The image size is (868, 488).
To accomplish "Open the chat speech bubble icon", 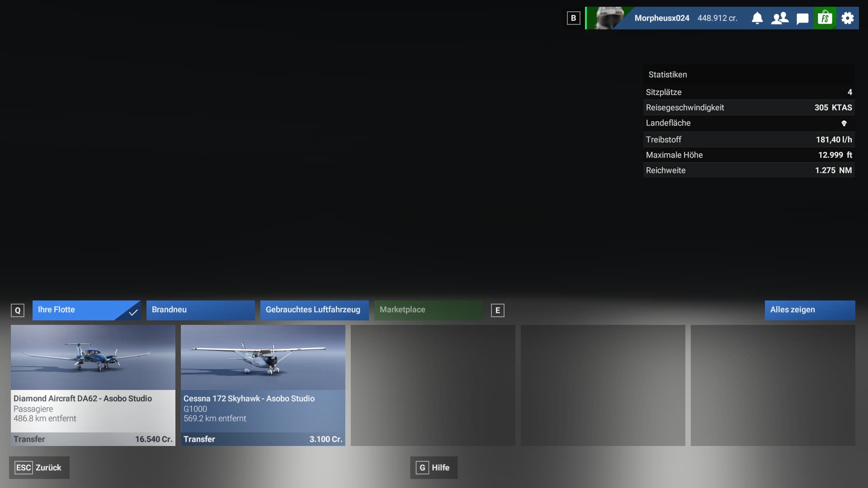I will [802, 19].
